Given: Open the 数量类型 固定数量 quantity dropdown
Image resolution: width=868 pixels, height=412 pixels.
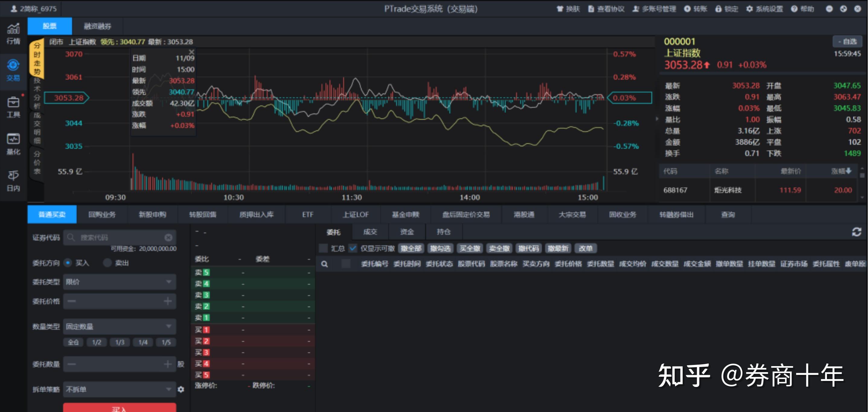Looking at the screenshot, I should coord(120,326).
